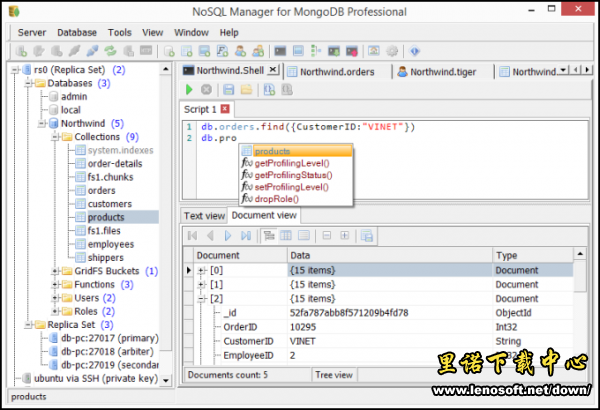600x410 pixels.
Task: Open the Server menu
Action: click(x=32, y=33)
